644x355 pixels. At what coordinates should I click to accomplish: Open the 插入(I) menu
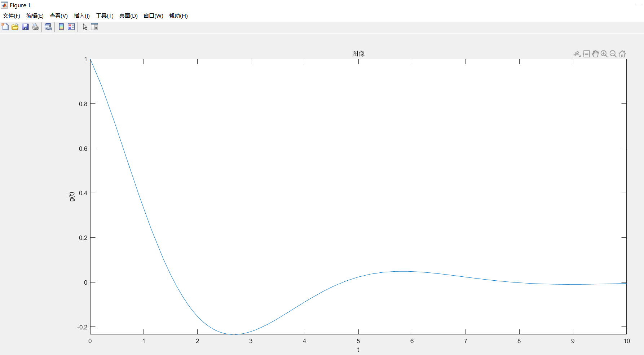(x=82, y=16)
